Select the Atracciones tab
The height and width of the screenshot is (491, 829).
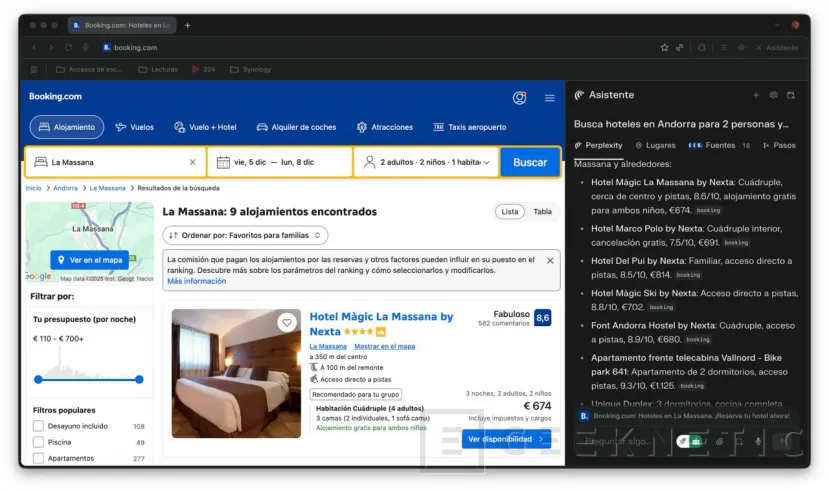pos(384,127)
